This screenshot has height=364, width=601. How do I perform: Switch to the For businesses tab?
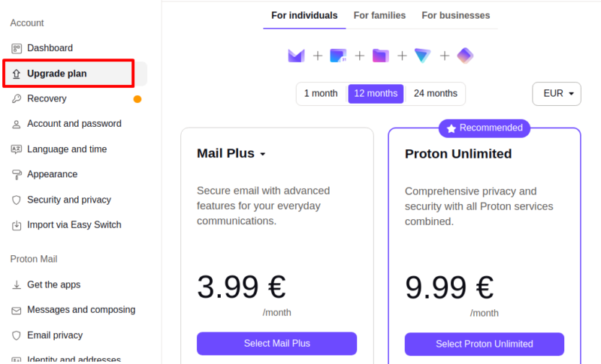[455, 15]
